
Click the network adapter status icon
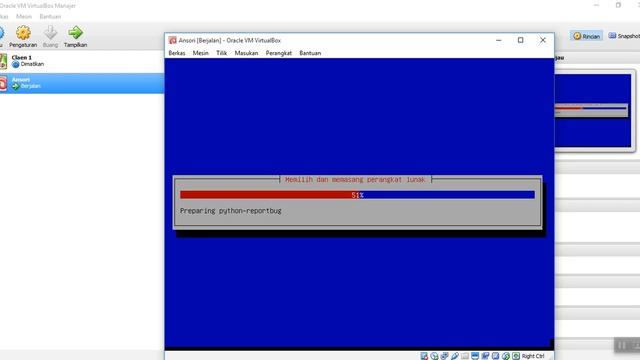[444, 356]
